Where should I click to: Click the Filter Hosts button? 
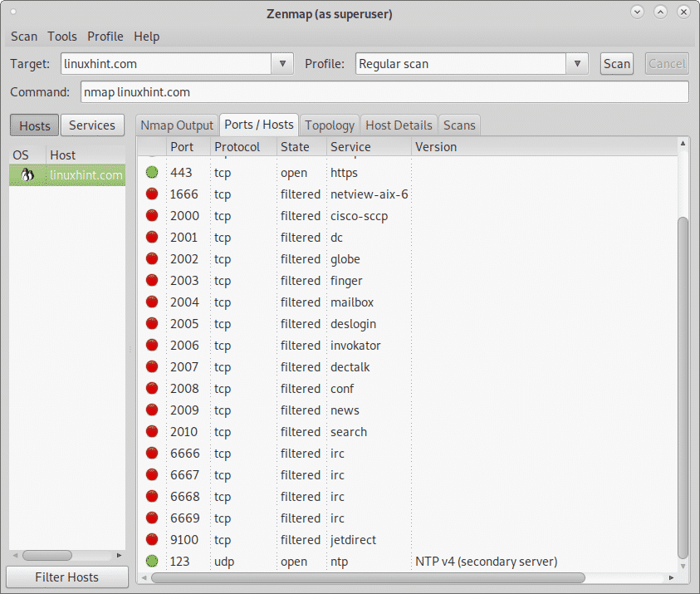66,577
